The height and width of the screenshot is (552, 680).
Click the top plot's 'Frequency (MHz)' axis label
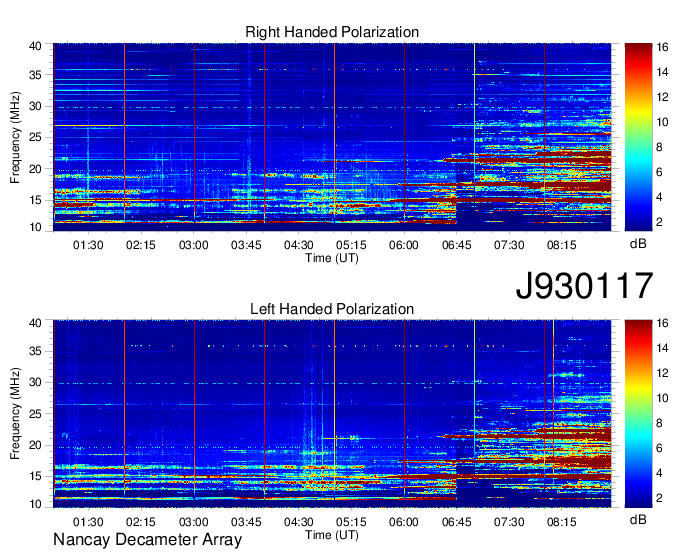pyautogui.click(x=15, y=137)
